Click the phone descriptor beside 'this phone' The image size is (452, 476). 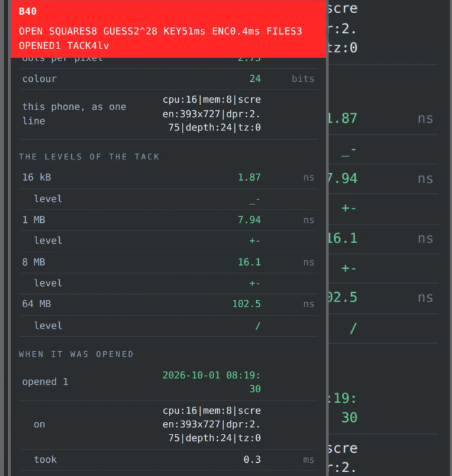coord(212,113)
